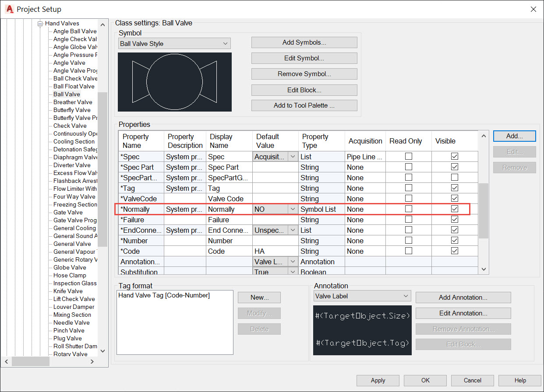Select Diverter Valve tree item
The height and width of the screenshot is (392, 544).
pos(72,165)
